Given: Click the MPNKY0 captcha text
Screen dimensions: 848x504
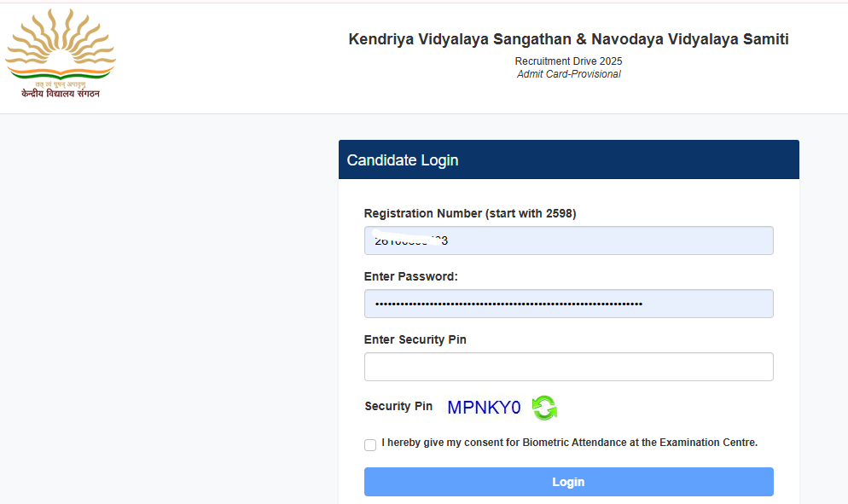Looking at the screenshot, I should [x=484, y=408].
